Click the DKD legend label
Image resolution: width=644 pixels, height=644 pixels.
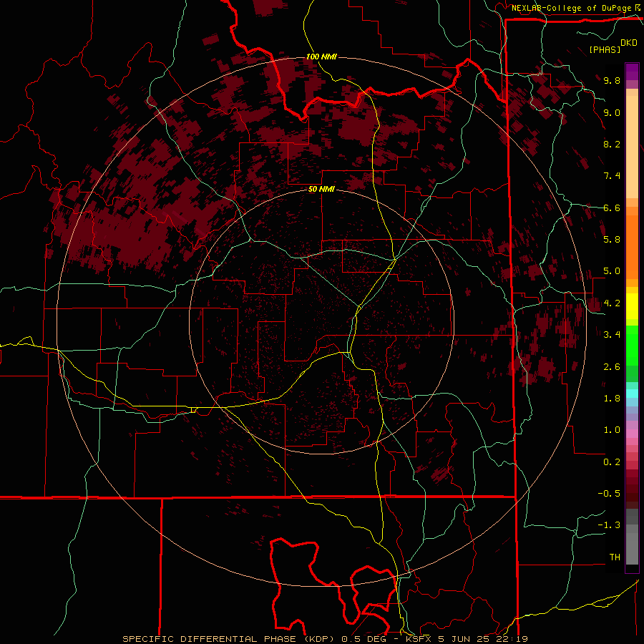coord(628,43)
